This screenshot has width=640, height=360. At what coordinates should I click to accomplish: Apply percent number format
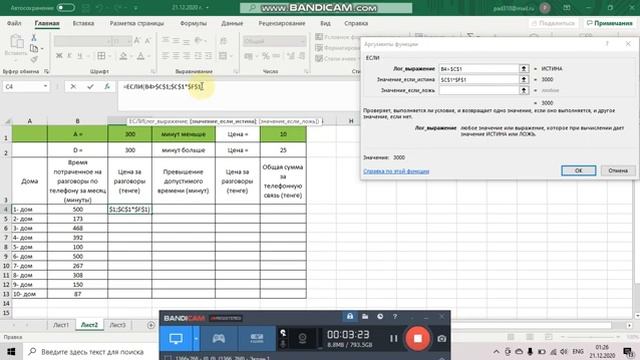click(266, 56)
